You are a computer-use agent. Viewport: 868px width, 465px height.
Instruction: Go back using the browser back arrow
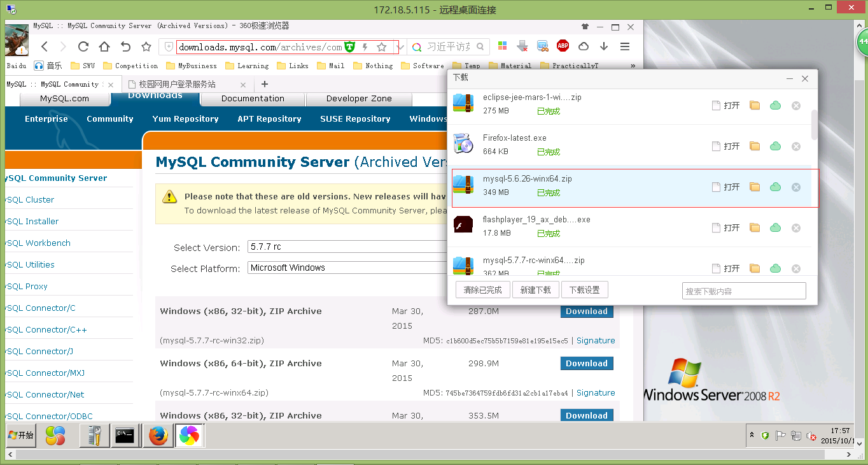(x=44, y=46)
